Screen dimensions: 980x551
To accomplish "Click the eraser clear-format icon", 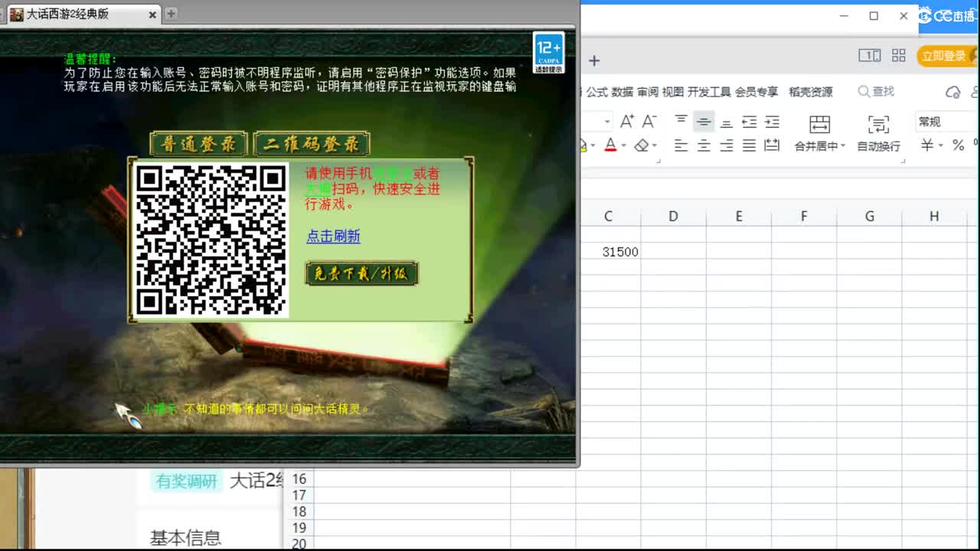I will tap(642, 145).
